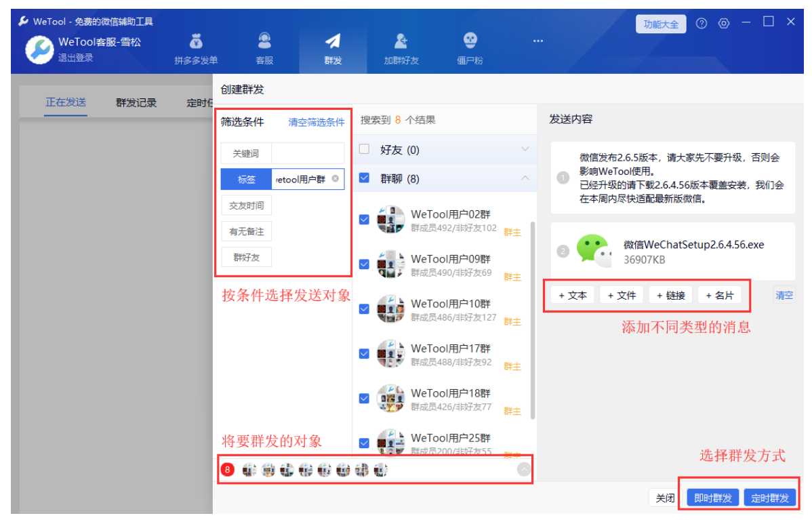Screen dimensions: 812x520
Task: Add a link with + 链接
Action: 670,295
